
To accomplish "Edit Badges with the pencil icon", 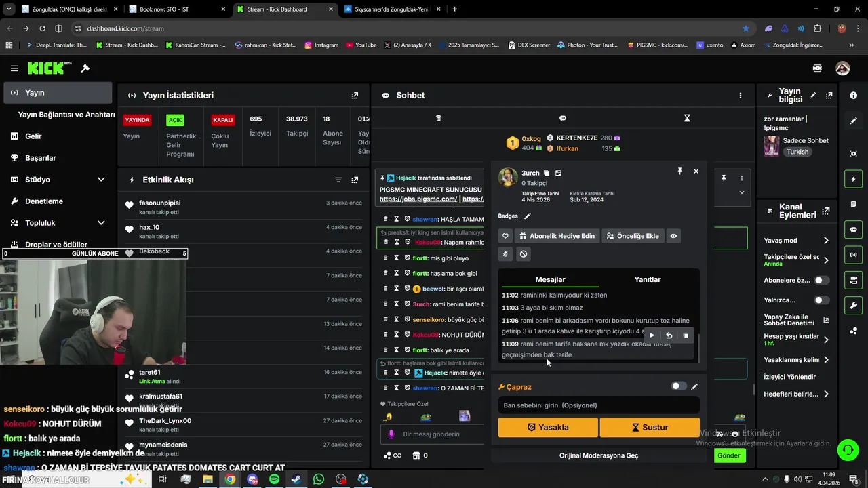I will [x=528, y=216].
